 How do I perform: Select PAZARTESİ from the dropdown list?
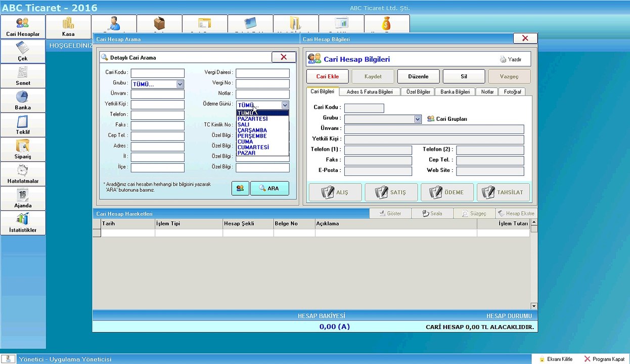(262, 119)
